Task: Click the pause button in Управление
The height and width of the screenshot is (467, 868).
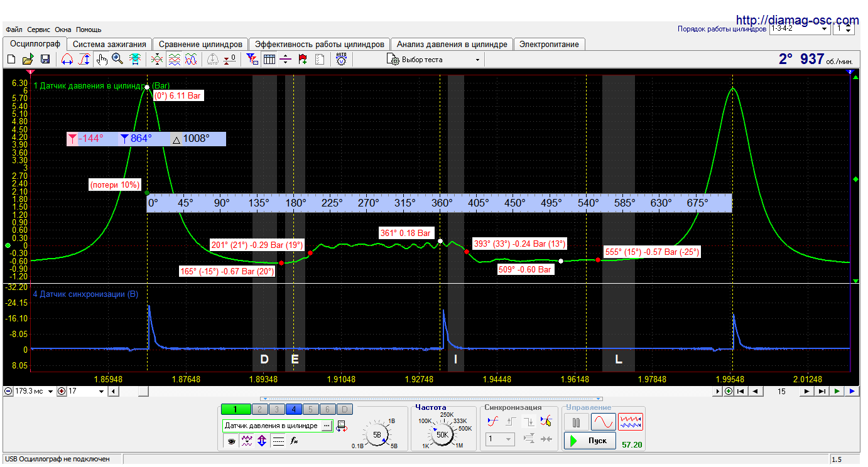Action: click(577, 422)
